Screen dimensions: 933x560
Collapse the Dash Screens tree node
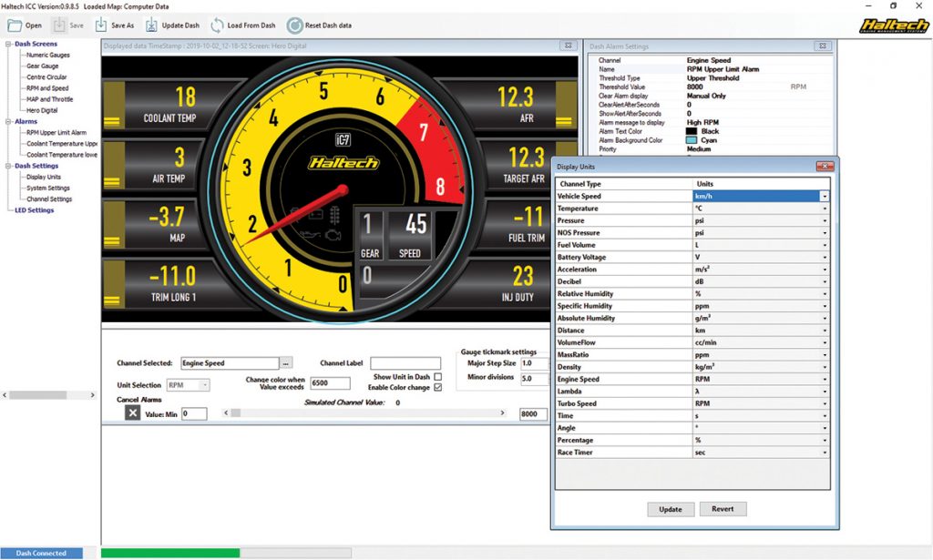click(8, 44)
